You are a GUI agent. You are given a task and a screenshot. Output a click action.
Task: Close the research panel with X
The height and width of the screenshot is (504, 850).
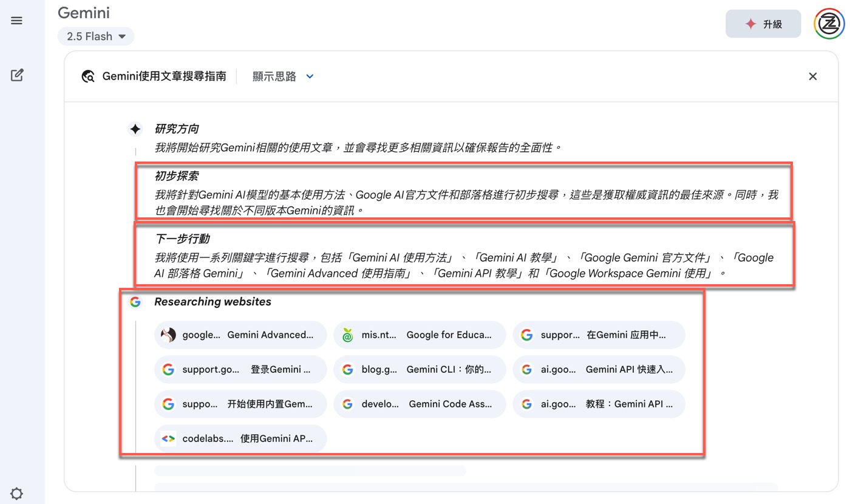coord(812,77)
